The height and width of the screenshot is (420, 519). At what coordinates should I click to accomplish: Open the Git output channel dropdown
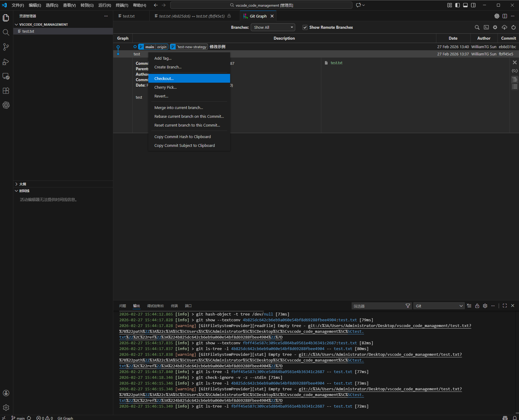pos(439,306)
